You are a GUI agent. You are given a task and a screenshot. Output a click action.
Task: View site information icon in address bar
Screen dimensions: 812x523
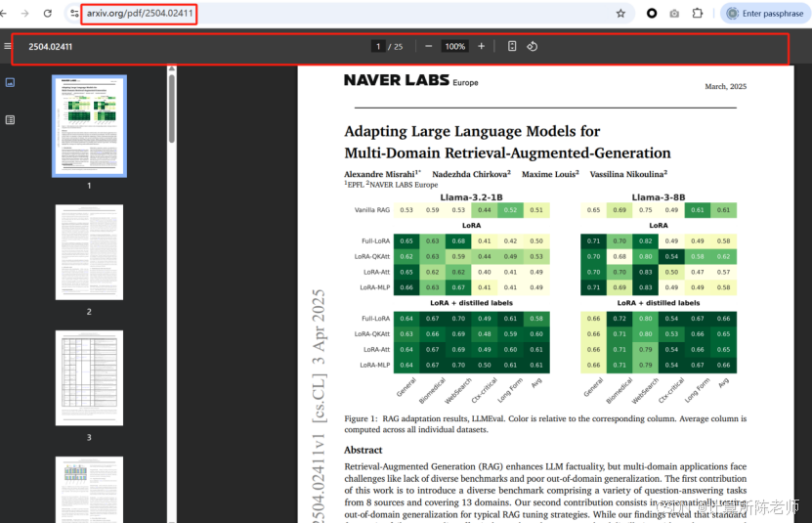click(74, 14)
